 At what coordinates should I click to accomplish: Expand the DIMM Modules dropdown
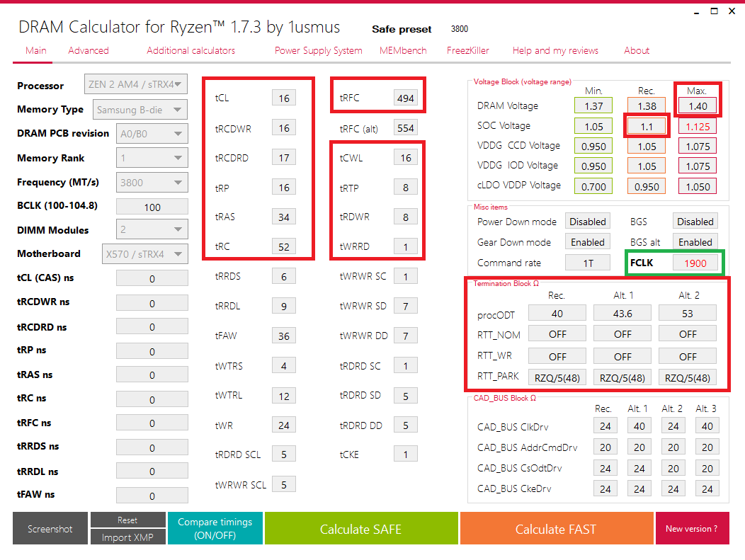coord(152,230)
